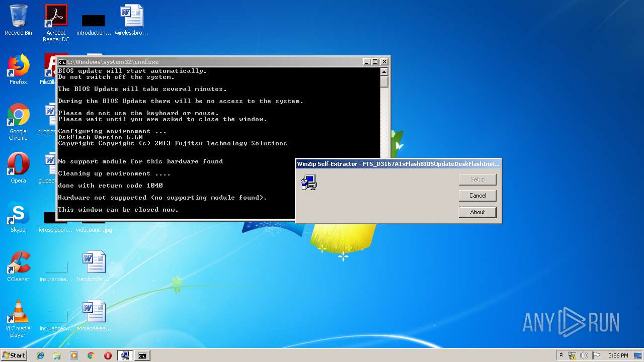This screenshot has height=362, width=644.
Task: Open Action Center flag icon
Action: 596,355
